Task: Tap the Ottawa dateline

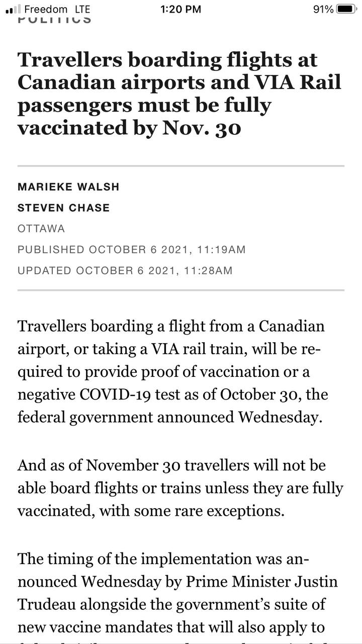Action: pos(41,229)
